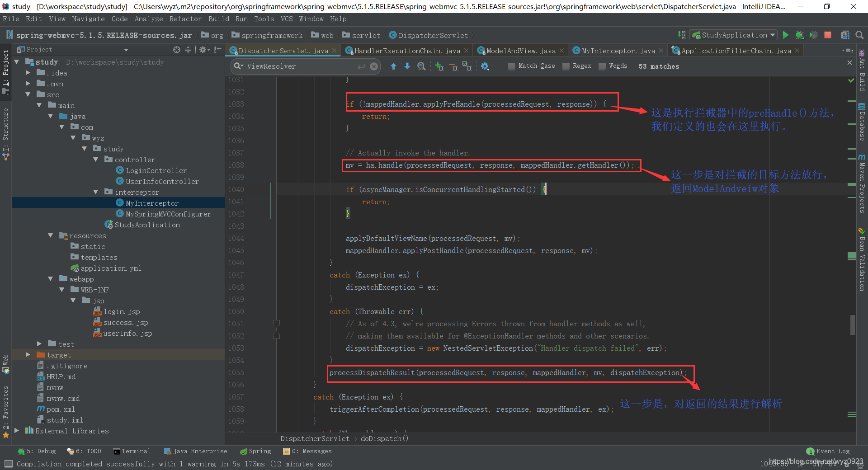Collapse the resources folder
The image size is (868, 470).
click(x=51, y=235)
